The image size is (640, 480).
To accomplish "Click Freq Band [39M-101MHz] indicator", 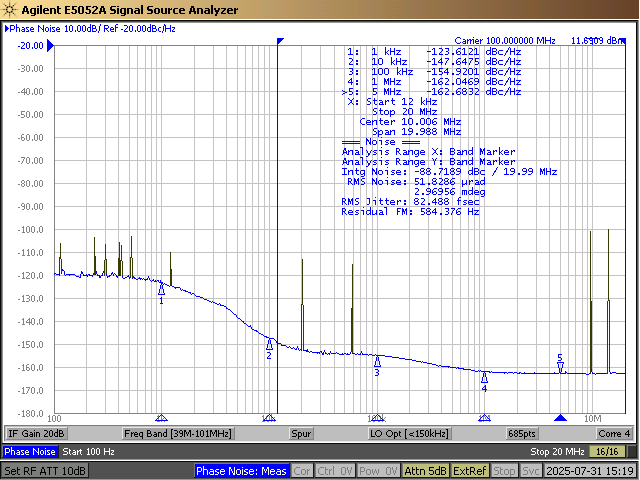I will [x=178, y=433].
